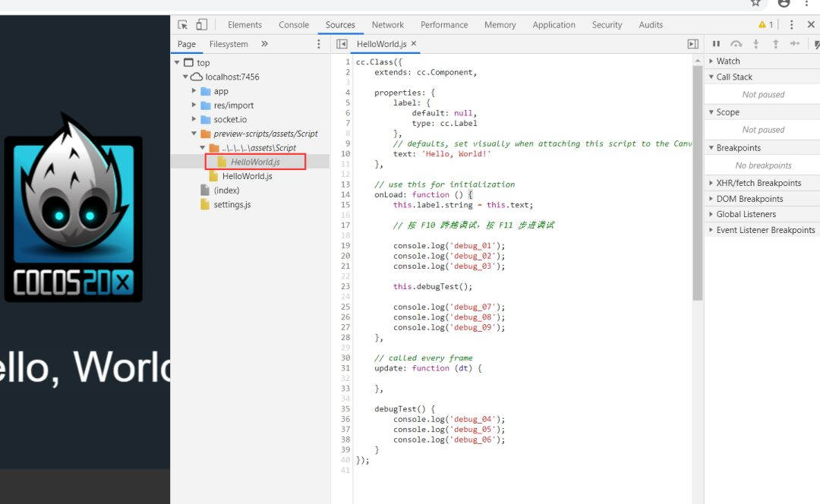
Task: Click the step into next function call icon
Action: (x=755, y=43)
